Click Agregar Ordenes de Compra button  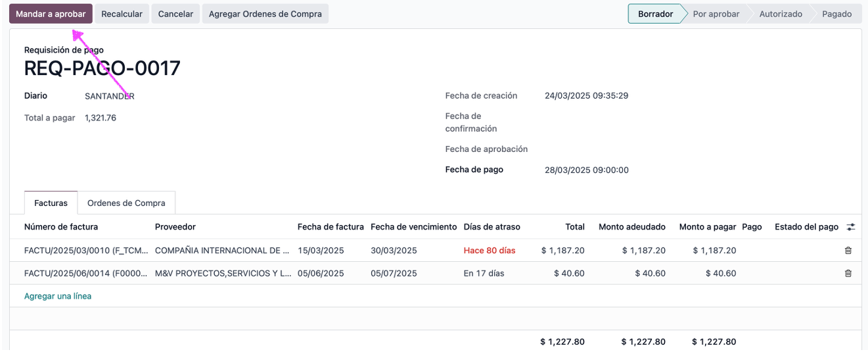pos(265,14)
